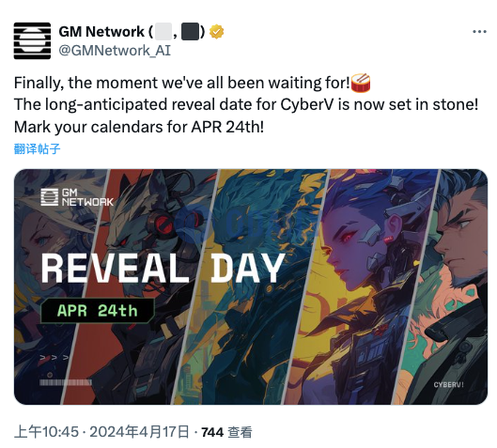Click the white square emoji in name
497x448 pixels.
(163, 32)
